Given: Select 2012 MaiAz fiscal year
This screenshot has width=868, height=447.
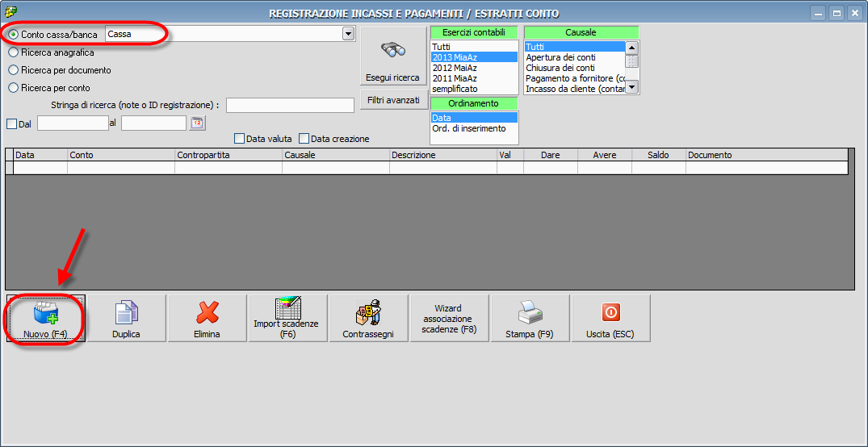Looking at the screenshot, I should pos(474,68).
